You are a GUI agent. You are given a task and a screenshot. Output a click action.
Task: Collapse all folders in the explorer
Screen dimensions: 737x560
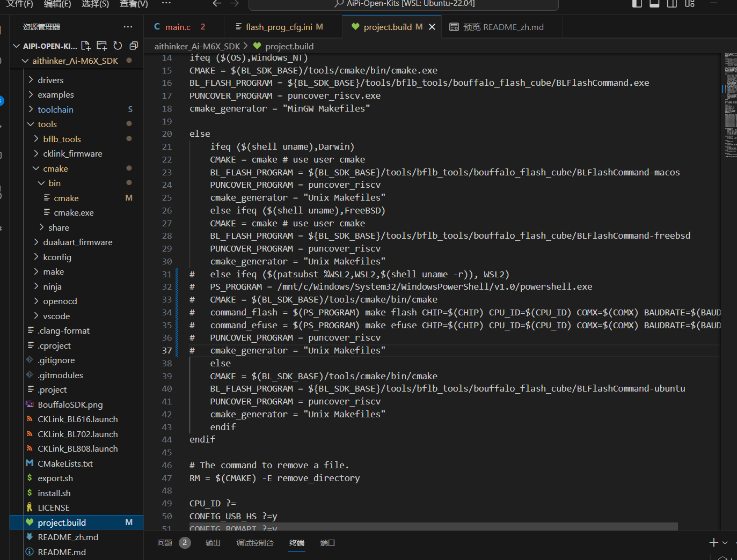click(x=134, y=46)
